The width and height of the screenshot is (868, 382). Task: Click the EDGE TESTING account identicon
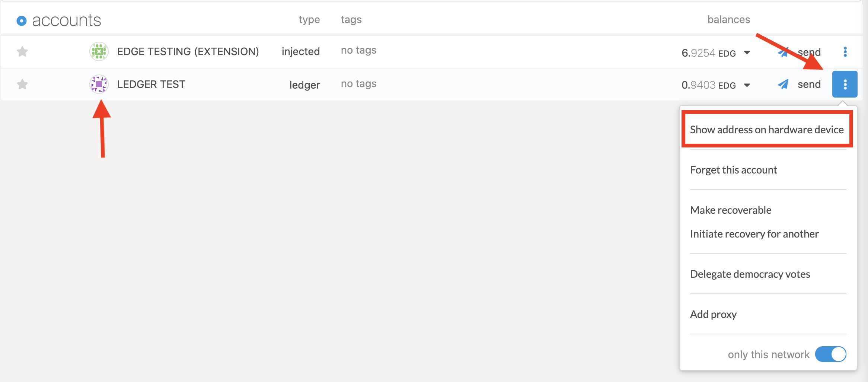tap(99, 51)
